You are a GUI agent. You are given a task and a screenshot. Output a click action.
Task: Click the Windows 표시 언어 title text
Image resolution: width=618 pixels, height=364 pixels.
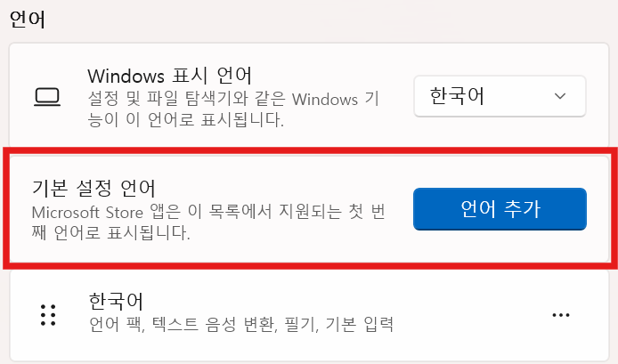[x=169, y=76]
